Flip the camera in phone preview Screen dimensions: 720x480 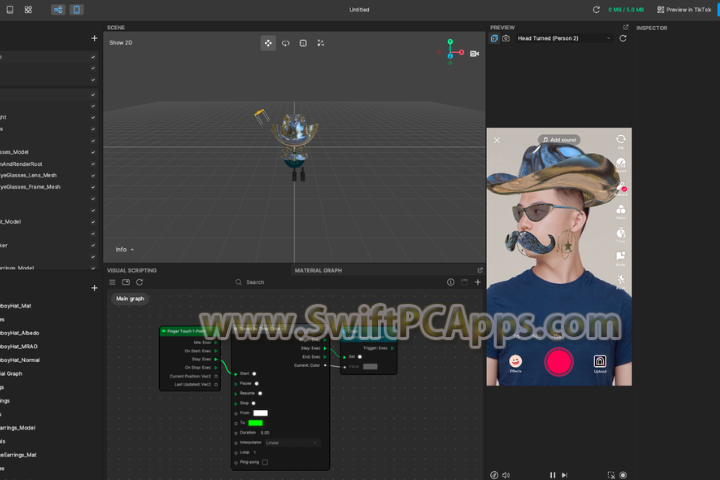point(621,140)
